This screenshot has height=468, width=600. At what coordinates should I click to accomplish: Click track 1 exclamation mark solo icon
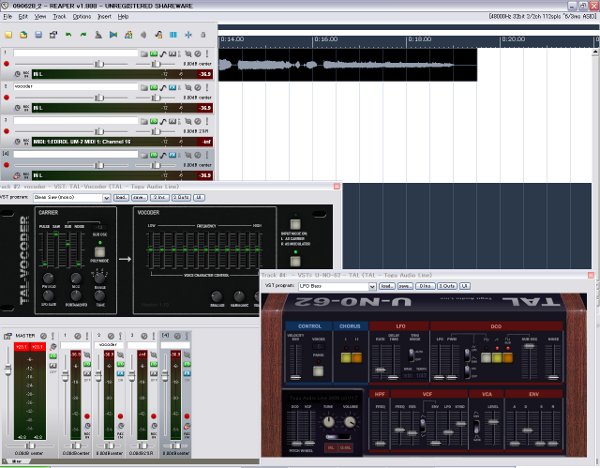point(207,54)
